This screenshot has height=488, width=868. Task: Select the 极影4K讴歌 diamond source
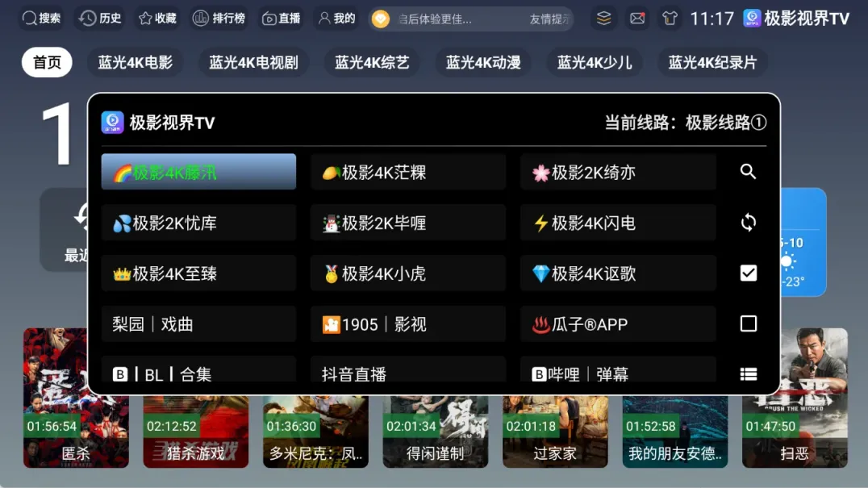point(618,273)
